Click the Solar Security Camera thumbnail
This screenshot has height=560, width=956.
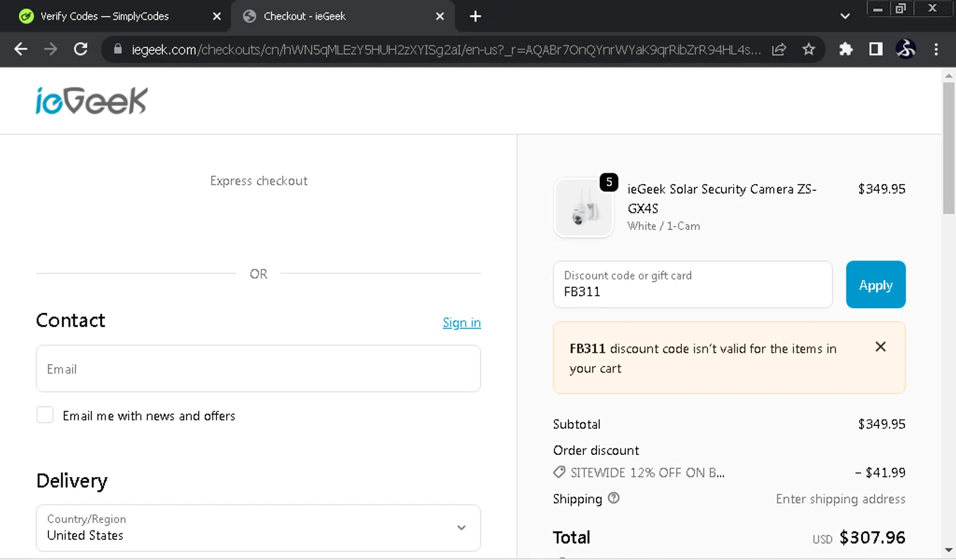(x=583, y=208)
